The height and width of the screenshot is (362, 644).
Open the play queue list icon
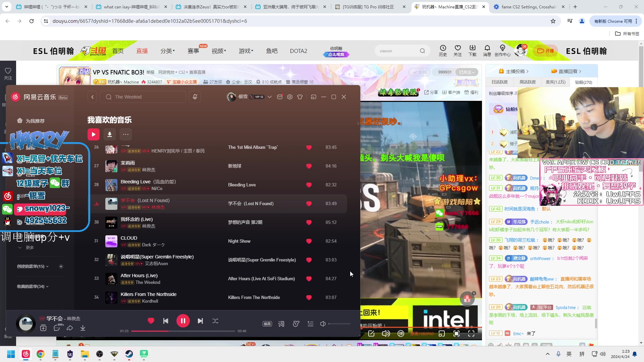pyautogui.click(x=311, y=324)
